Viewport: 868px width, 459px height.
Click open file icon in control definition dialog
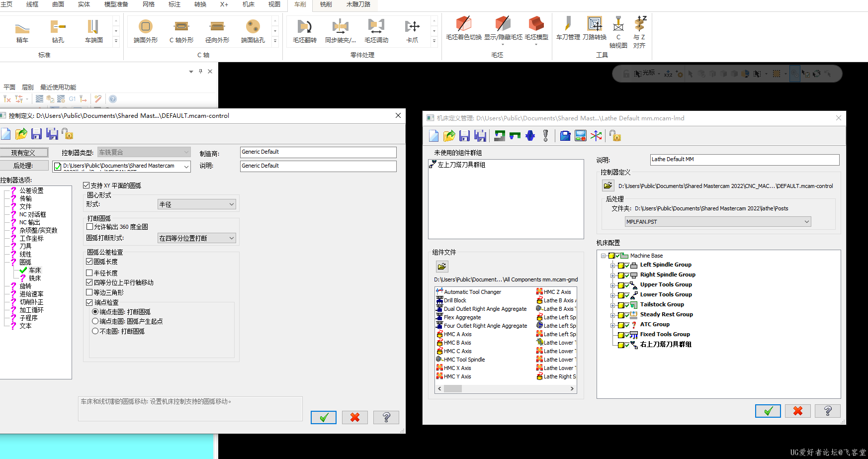[x=21, y=134]
